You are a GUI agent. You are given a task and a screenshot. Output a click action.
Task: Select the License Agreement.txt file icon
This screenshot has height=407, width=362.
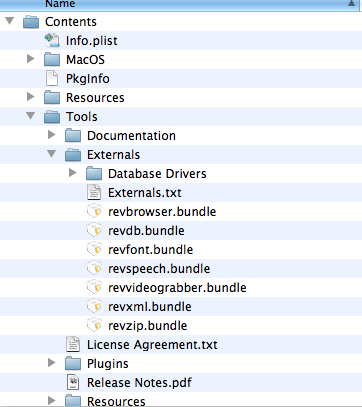coord(73,344)
